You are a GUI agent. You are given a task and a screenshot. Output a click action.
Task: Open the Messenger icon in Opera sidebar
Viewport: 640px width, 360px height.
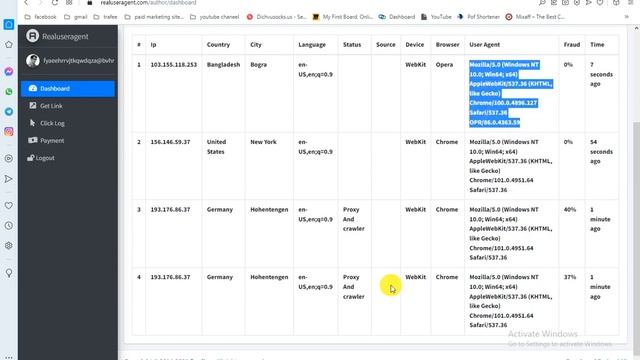pos(9,71)
